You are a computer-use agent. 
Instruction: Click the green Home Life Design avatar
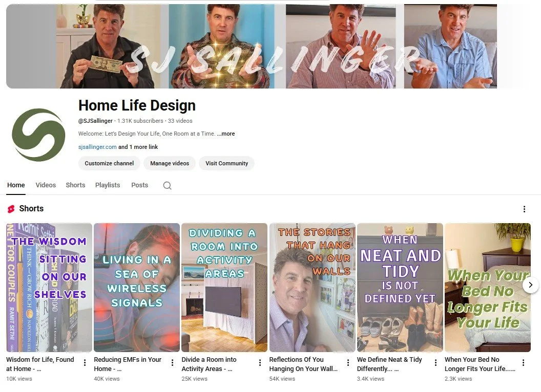coord(38,135)
